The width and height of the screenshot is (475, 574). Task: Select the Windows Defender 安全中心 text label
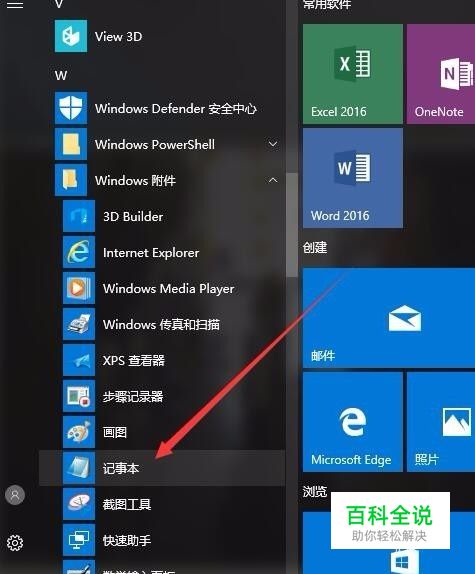click(176, 108)
